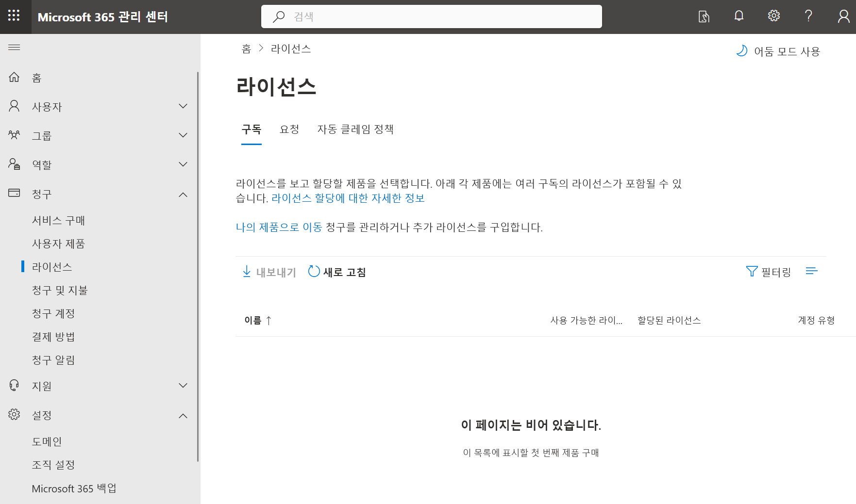Open 도메인 settings
The image size is (856, 504).
click(47, 441)
